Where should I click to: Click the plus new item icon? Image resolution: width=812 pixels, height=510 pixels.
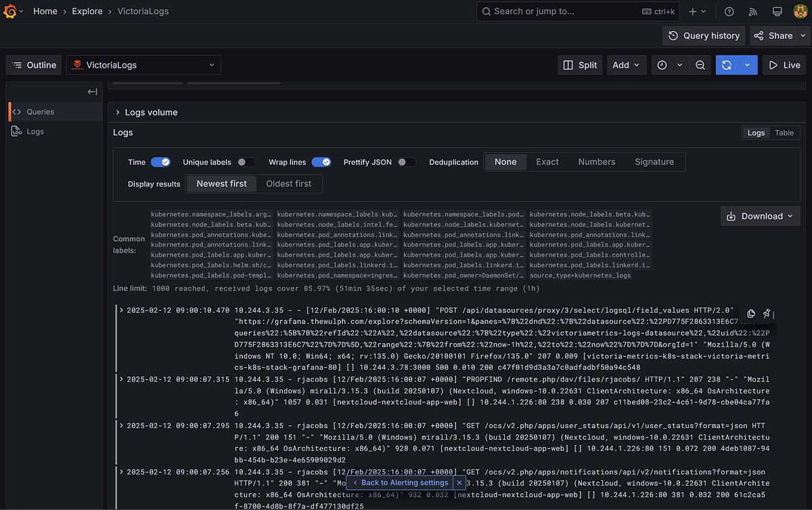(693, 12)
